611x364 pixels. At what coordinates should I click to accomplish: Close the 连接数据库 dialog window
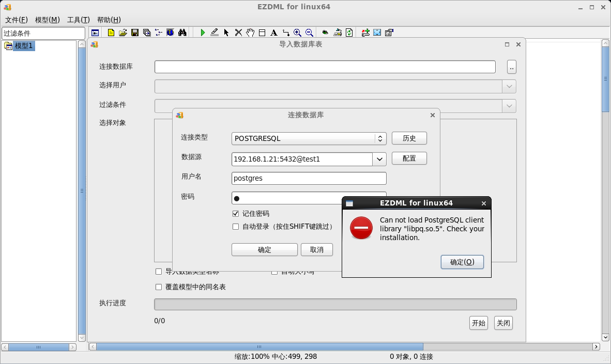coord(433,115)
